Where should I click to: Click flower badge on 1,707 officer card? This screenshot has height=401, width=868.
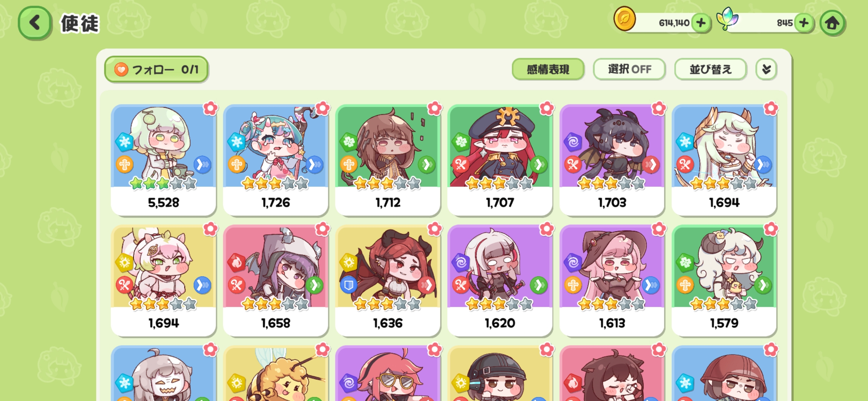point(547,108)
